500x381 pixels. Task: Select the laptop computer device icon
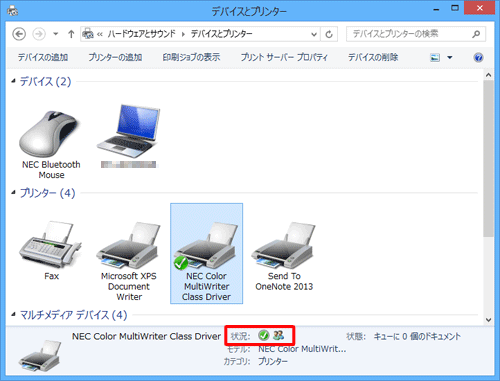[x=129, y=131]
